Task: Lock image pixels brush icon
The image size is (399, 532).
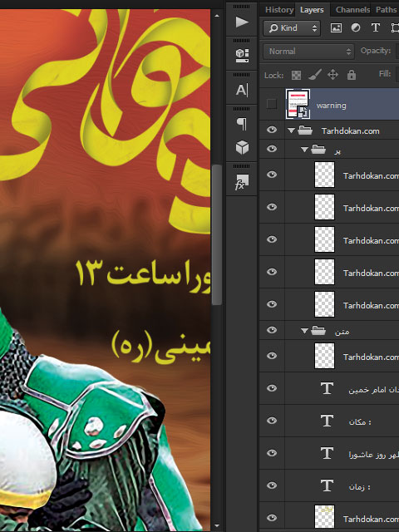Action: 315,75
